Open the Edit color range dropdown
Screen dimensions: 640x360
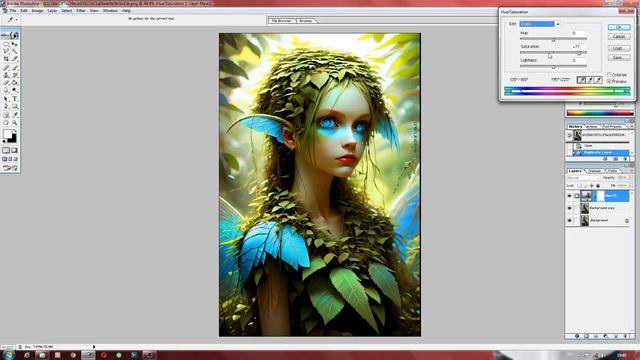tap(558, 24)
